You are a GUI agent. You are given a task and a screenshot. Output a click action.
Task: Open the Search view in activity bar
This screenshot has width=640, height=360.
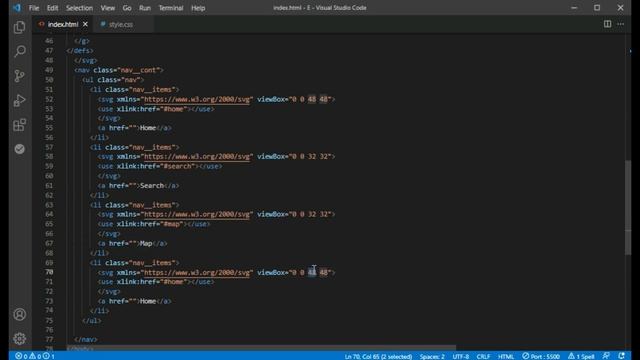click(19, 51)
